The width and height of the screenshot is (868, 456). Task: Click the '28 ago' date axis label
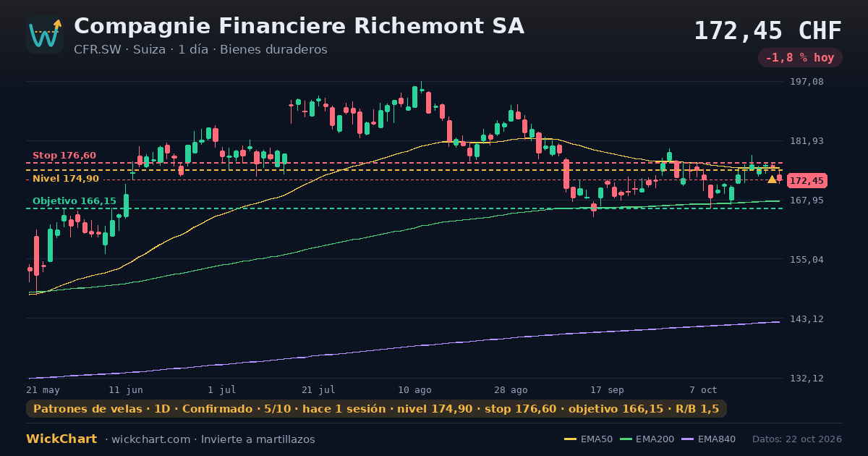511,389
